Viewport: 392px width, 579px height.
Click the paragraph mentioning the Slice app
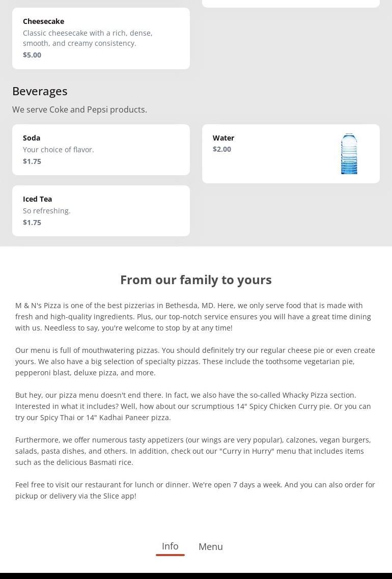[x=195, y=490]
